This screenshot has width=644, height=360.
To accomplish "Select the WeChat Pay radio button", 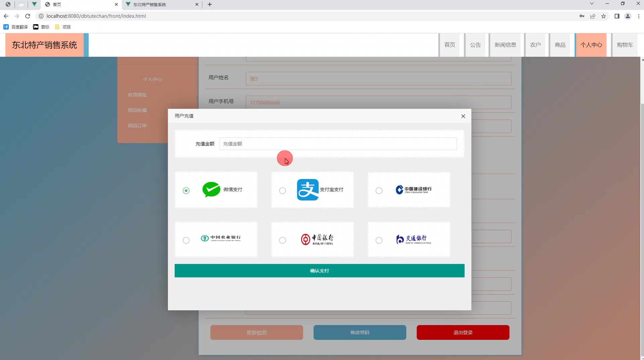I will pyautogui.click(x=186, y=191).
